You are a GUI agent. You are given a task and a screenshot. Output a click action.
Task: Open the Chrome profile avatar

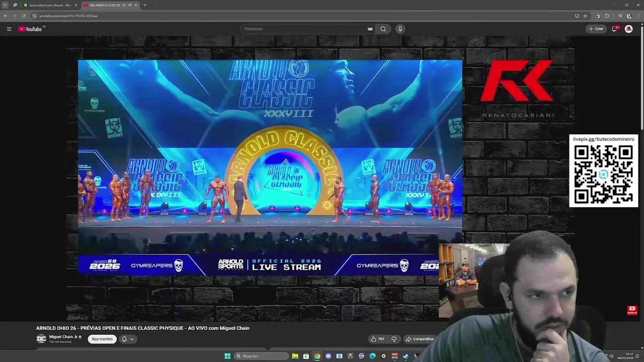click(x=629, y=16)
